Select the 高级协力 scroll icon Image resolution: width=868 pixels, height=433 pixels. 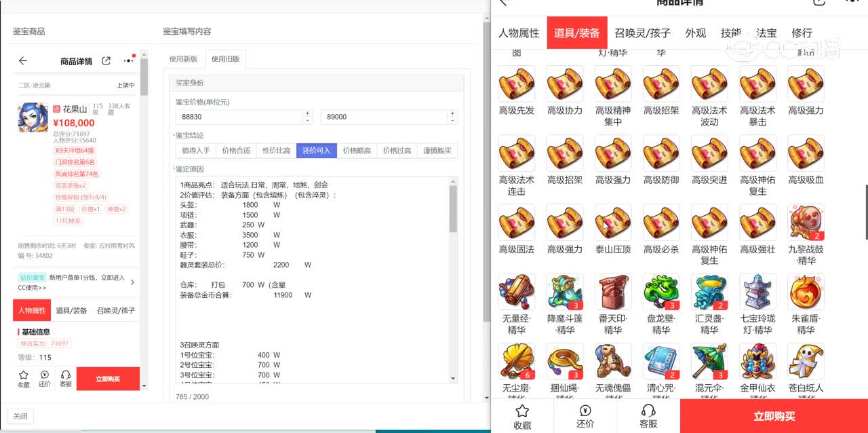pos(565,83)
